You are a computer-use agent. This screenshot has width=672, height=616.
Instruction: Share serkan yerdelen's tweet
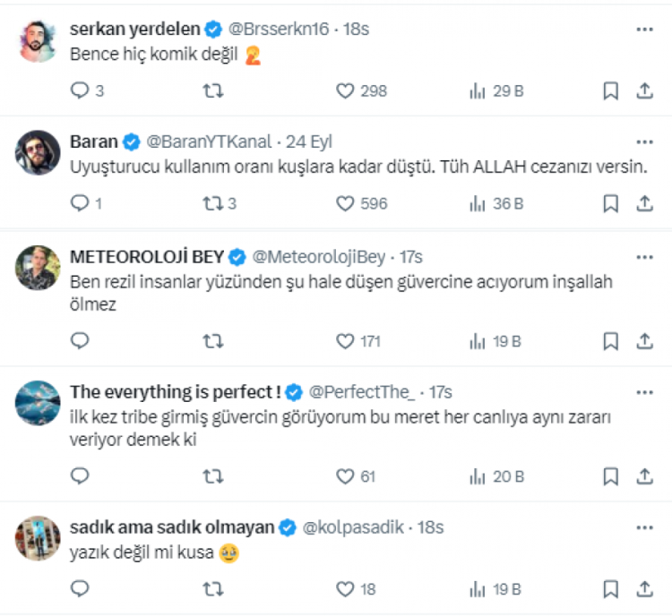coord(644,90)
